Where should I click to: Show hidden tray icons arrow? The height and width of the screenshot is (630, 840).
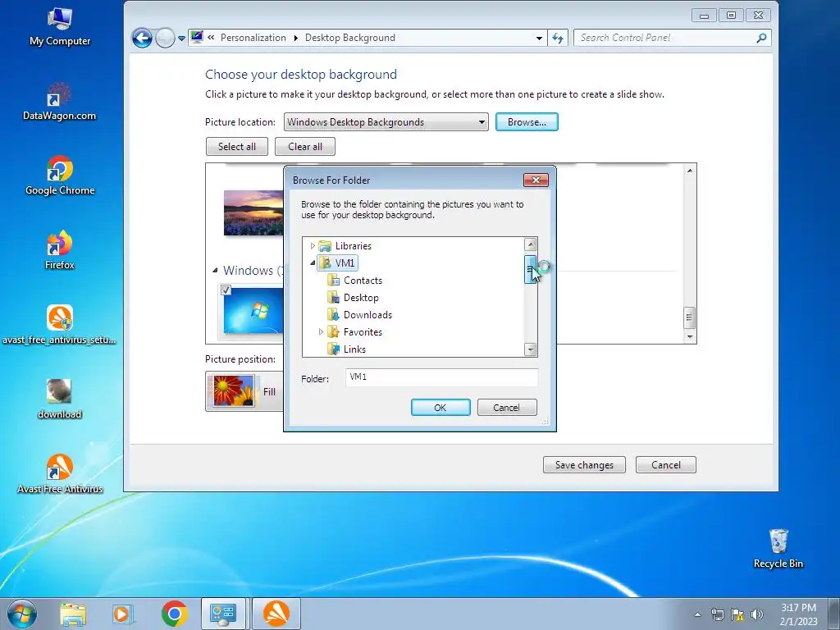pyautogui.click(x=697, y=614)
